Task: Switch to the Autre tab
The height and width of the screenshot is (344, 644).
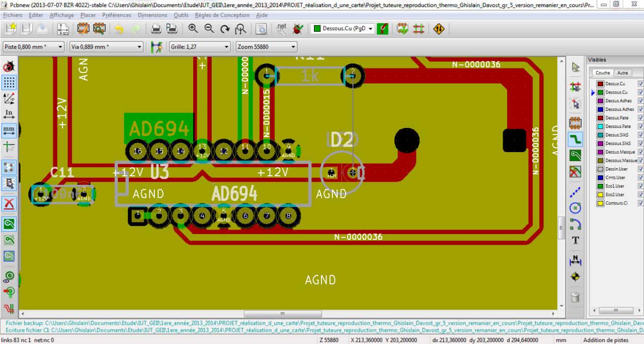Action: point(622,73)
